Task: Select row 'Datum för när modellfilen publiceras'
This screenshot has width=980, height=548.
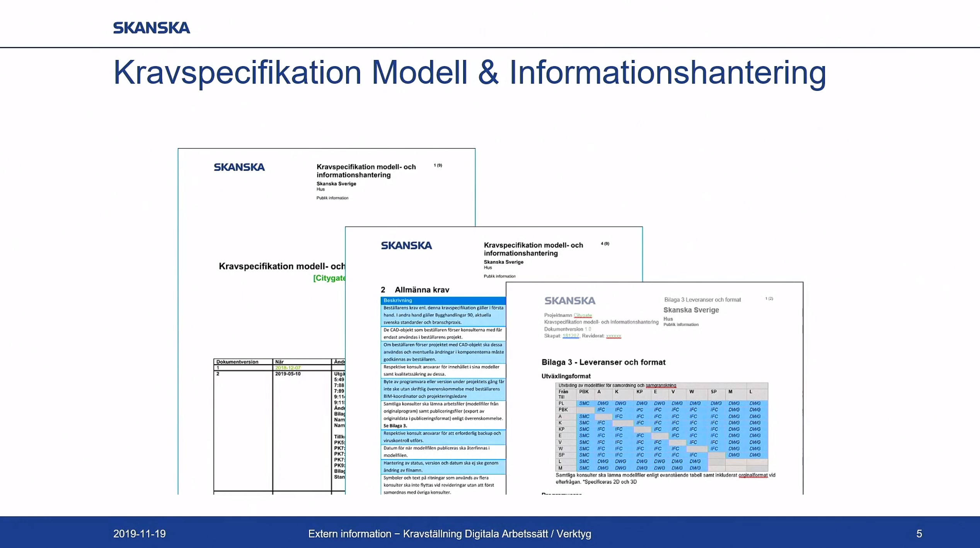Action: [443, 452]
